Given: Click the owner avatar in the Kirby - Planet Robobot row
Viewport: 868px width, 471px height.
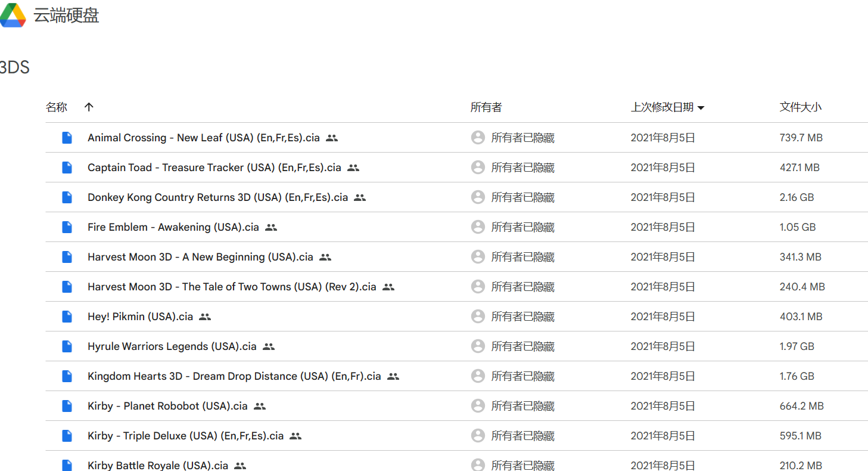Looking at the screenshot, I should tap(478, 406).
